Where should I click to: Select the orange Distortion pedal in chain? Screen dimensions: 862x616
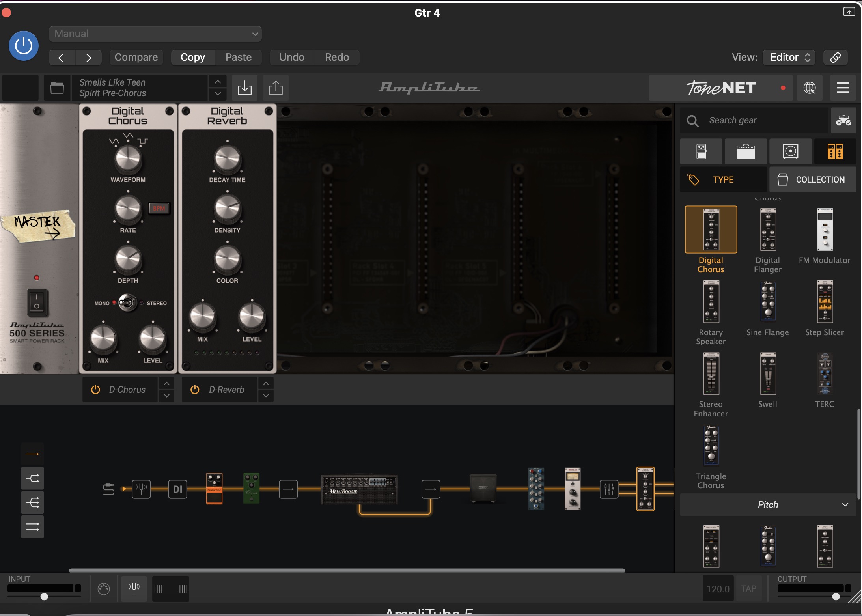click(x=215, y=488)
